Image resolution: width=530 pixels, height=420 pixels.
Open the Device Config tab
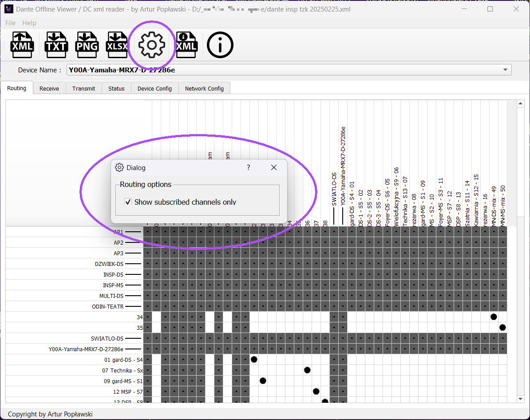[x=154, y=89]
